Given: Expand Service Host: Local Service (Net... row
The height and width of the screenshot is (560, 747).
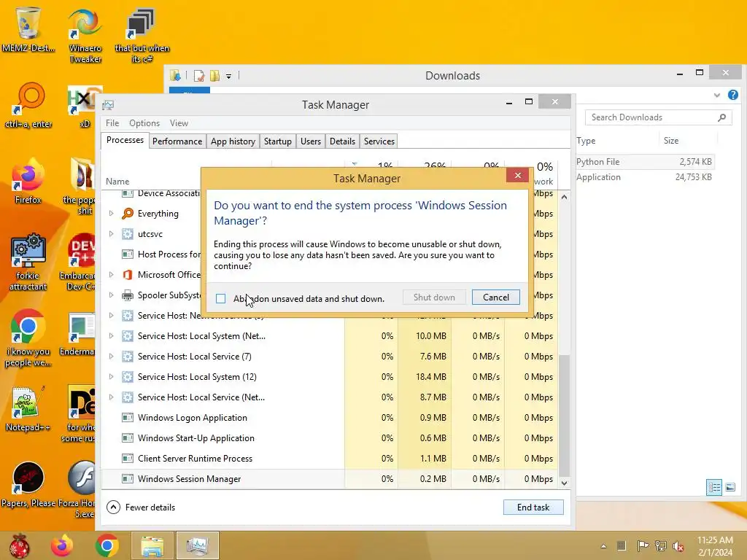Looking at the screenshot, I should click(111, 397).
